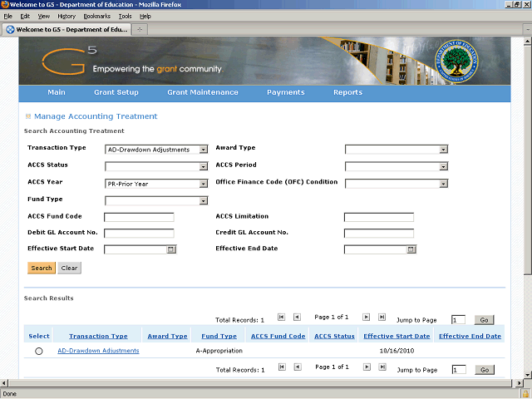Open the Payments menu
Screen dimensions: 532x399
click(286, 92)
